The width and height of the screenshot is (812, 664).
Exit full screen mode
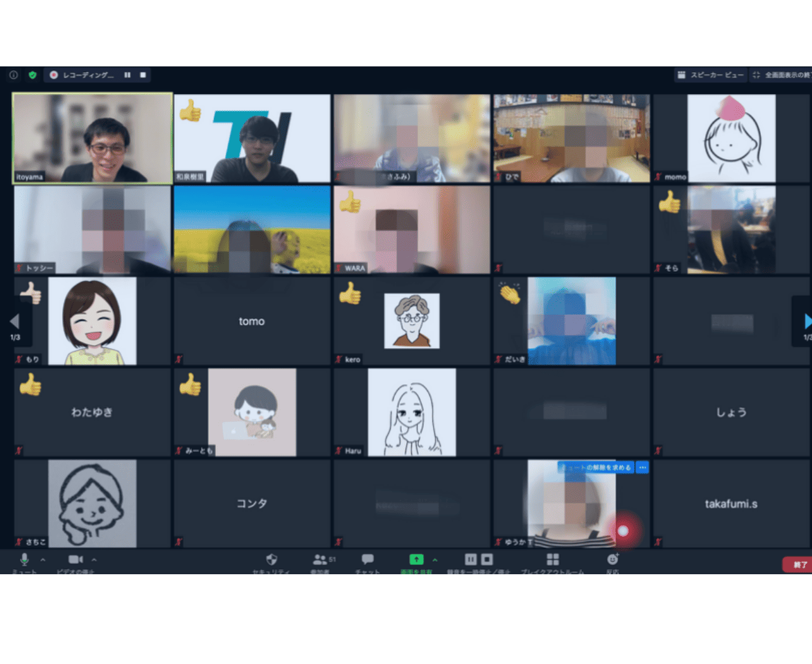coord(780,75)
